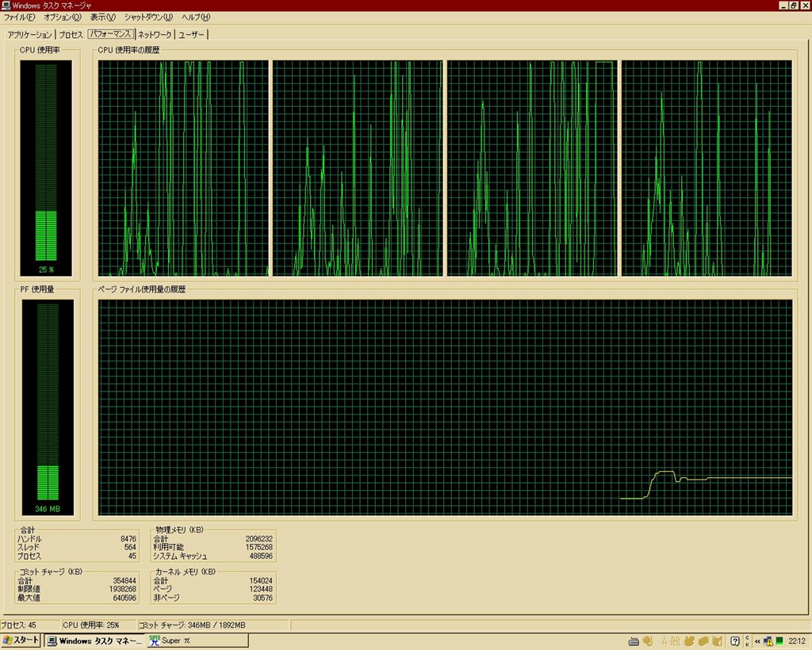Click the system clock showing 22:12
This screenshot has height=650, width=812.
pos(797,641)
